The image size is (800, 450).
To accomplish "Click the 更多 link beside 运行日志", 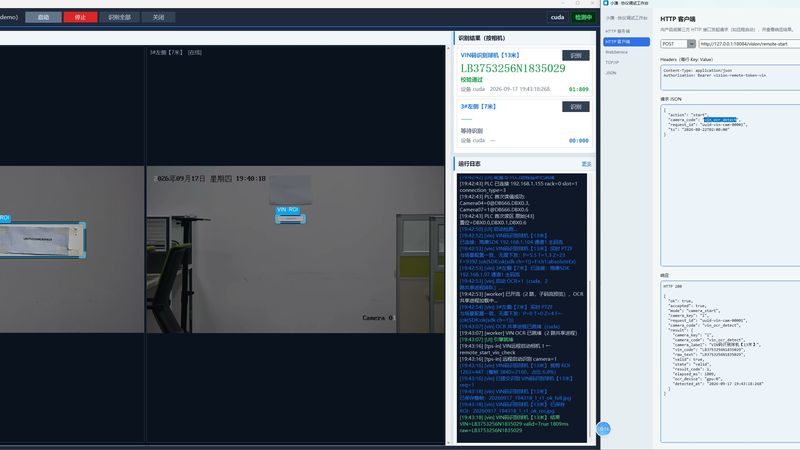I will coord(586,164).
